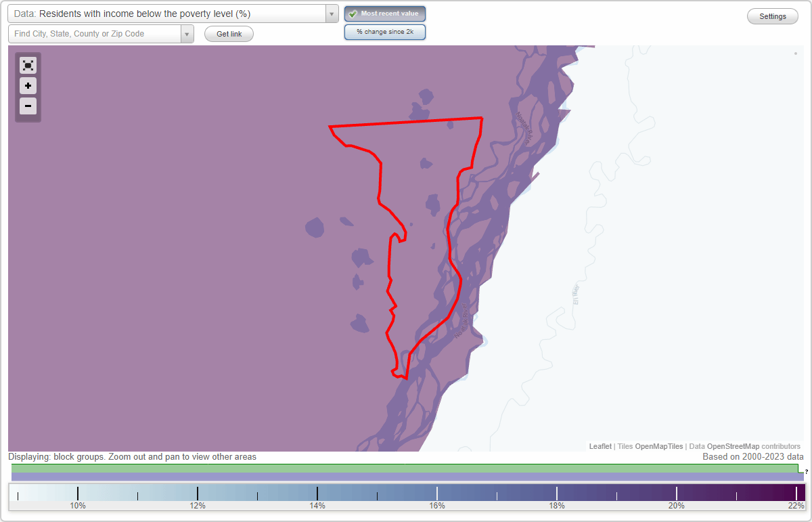
Task: Follow the Leaflet attribution link
Action: 600,446
